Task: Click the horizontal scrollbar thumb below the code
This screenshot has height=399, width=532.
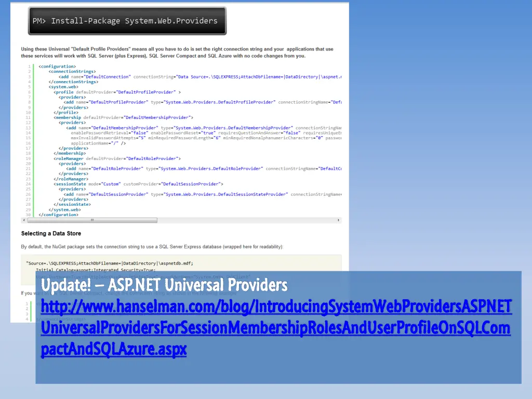Action: (91, 220)
